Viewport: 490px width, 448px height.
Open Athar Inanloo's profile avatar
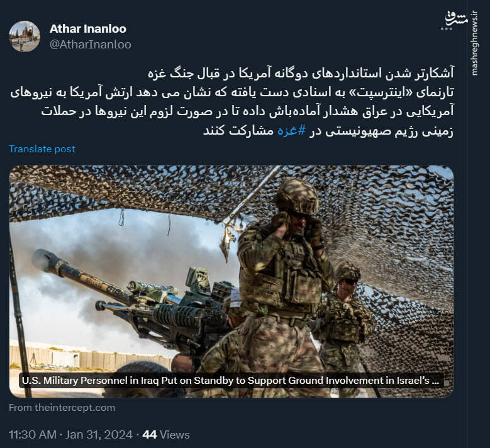tap(25, 36)
